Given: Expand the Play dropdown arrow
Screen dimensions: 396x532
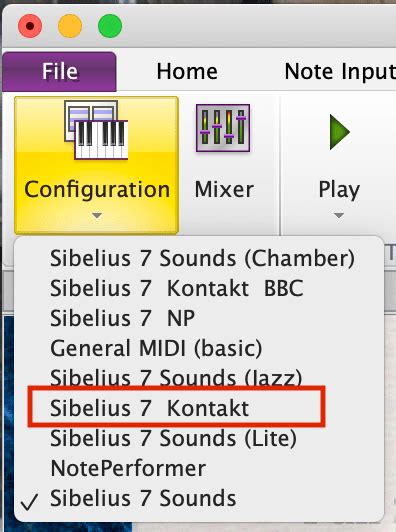Looking at the screenshot, I should (339, 215).
